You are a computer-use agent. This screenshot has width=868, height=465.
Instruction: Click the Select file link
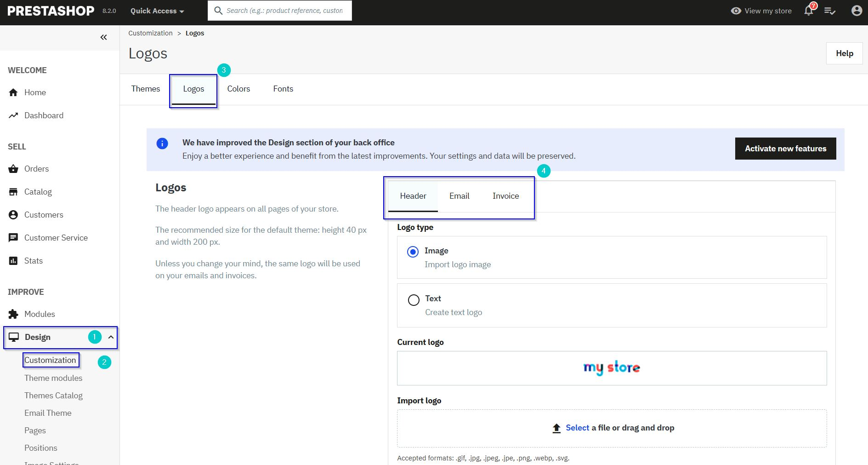(x=577, y=428)
